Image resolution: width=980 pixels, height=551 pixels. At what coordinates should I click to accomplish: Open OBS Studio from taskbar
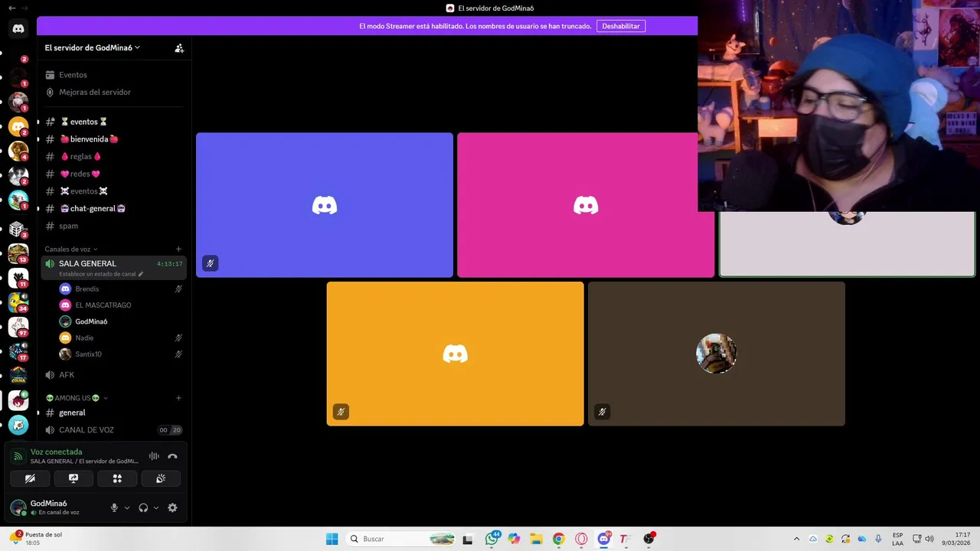coord(648,539)
